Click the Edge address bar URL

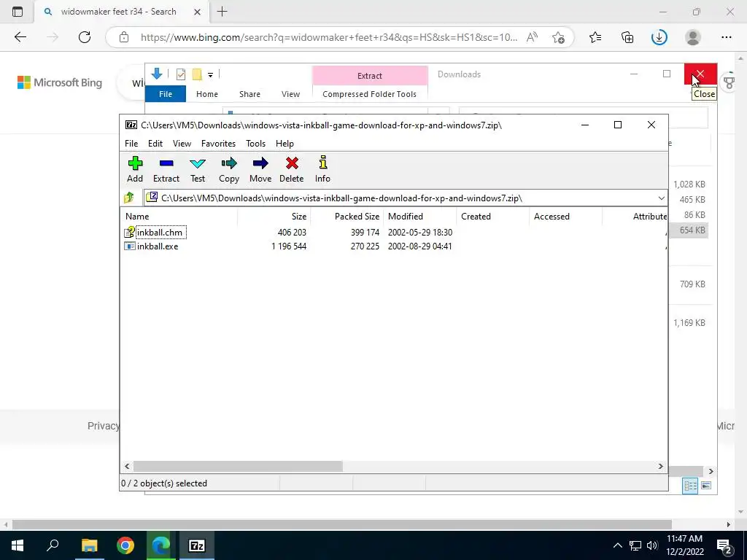(x=329, y=37)
